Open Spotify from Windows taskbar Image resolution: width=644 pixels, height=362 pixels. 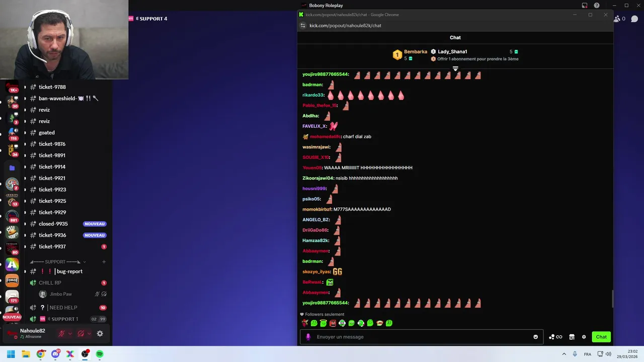pyautogui.click(x=100, y=354)
